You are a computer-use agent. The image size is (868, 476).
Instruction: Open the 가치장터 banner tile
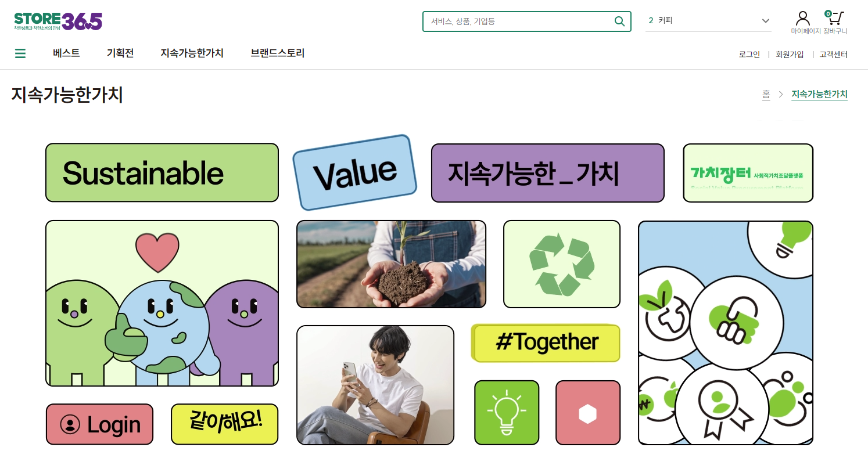point(748,173)
